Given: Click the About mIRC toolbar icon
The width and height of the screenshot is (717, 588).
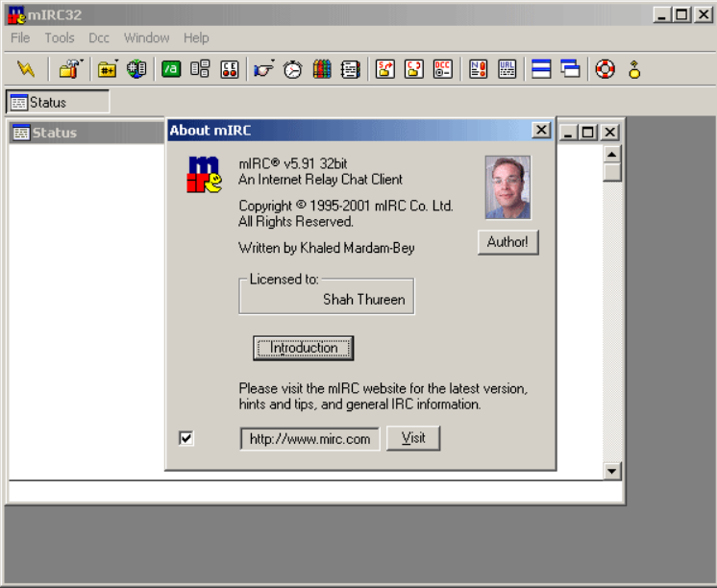Looking at the screenshot, I should pyautogui.click(x=634, y=69).
